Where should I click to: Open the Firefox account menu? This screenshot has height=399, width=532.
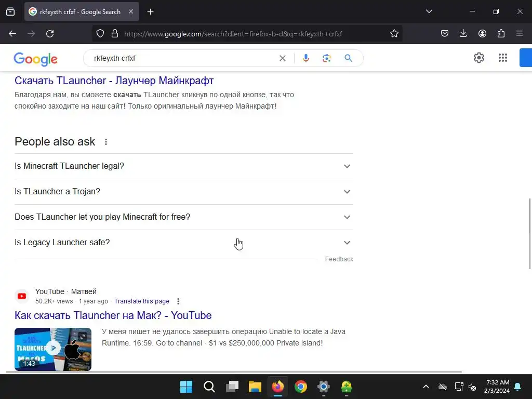482,33
